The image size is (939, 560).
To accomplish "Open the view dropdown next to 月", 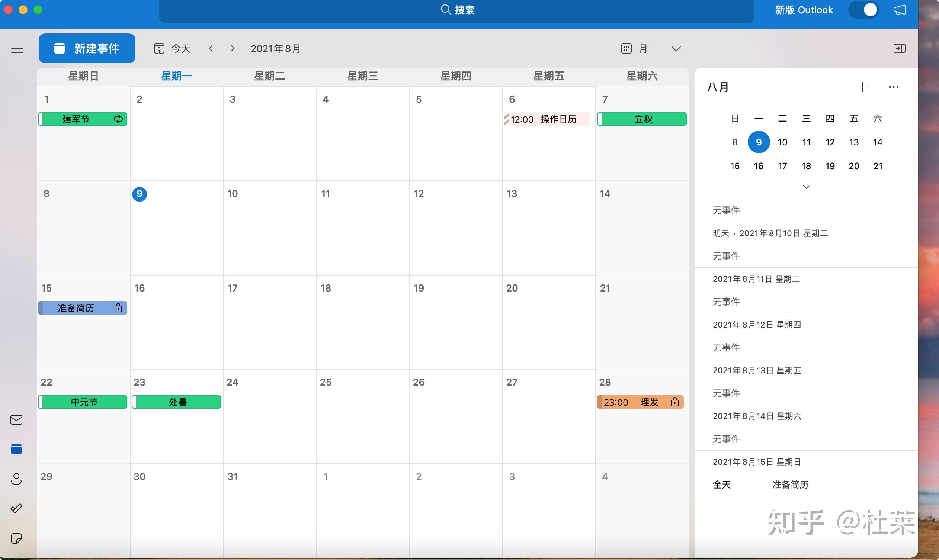I will click(676, 48).
